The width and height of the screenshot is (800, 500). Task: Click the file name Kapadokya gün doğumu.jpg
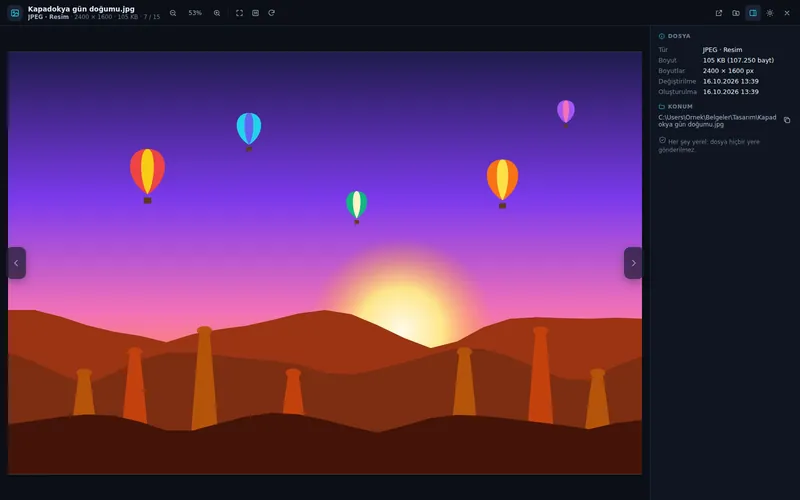coord(81,9)
